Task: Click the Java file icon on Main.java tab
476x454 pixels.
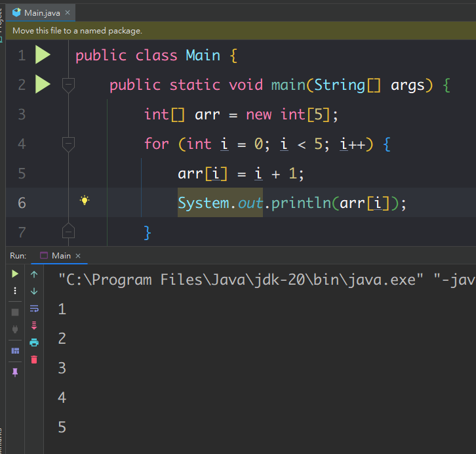Action: click(16, 12)
